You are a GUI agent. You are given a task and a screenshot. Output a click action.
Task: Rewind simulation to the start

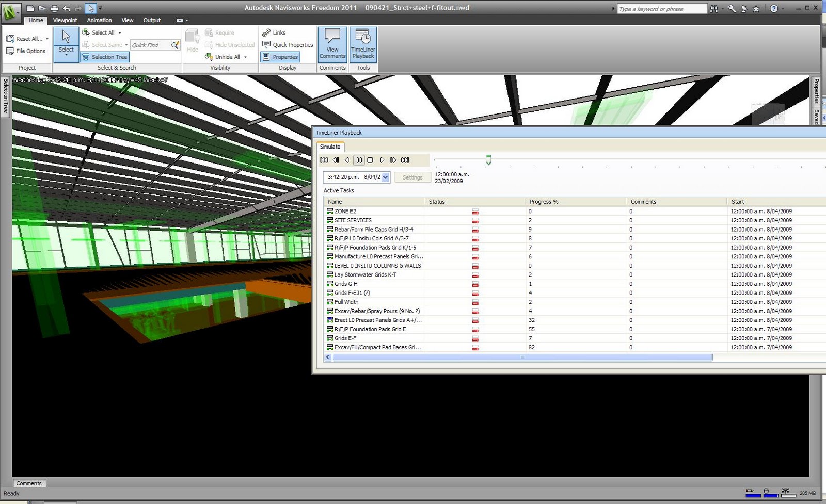coord(324,160)
